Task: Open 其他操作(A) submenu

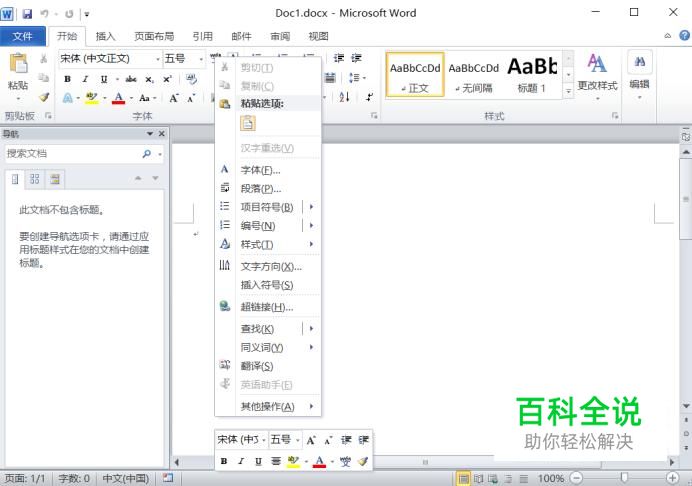Action: click(x=268, y=407)
